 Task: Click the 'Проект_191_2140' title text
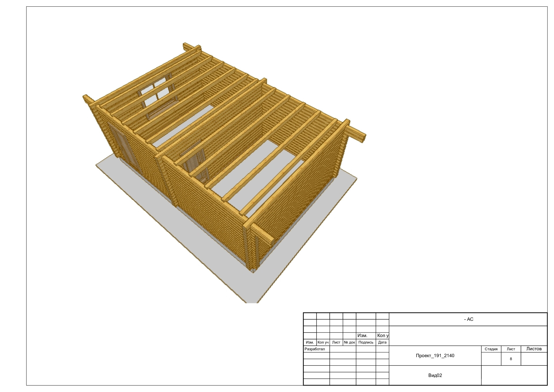pos(435,356)
